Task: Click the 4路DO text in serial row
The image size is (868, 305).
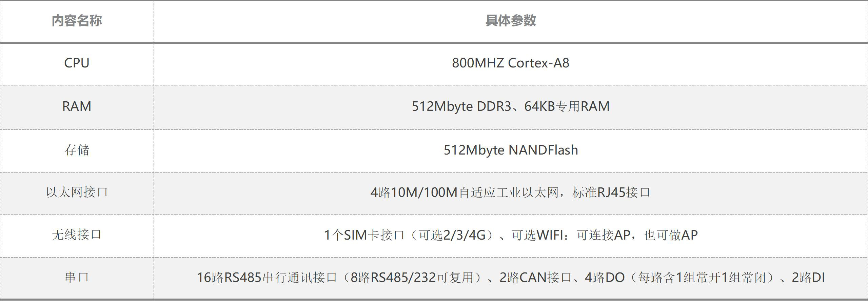Action: point(605,278)
